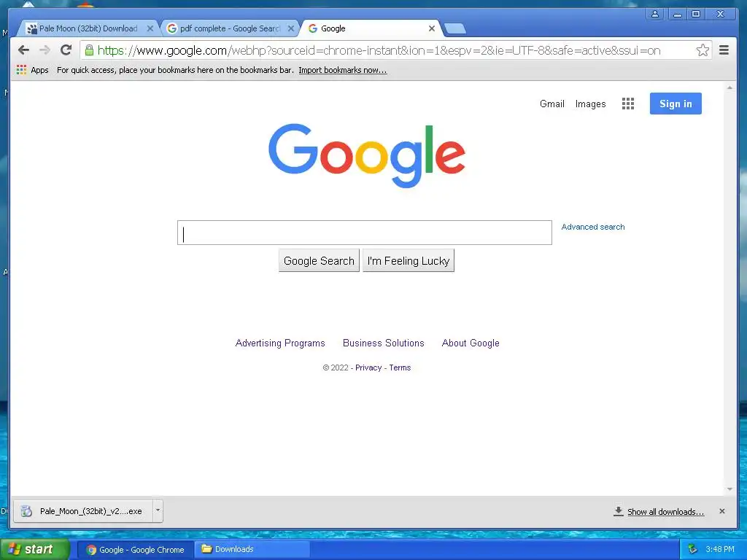
Task: Open the Images link
Action: click(590, 104)
